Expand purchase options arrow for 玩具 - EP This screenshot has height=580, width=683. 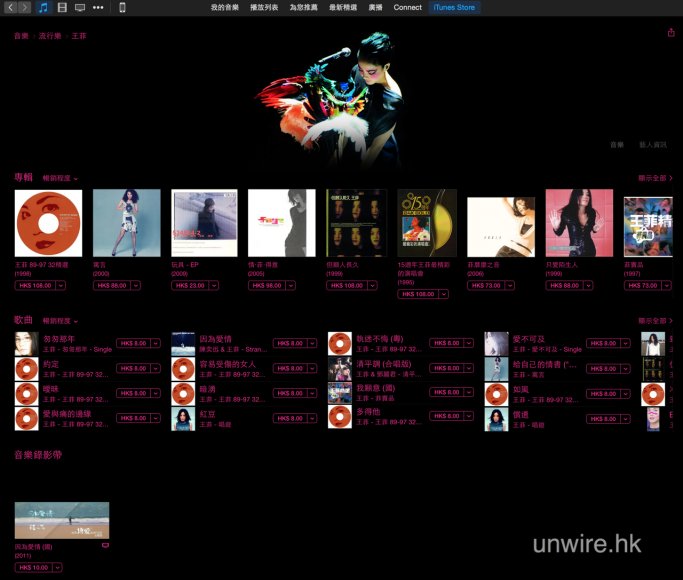point(214,286)
